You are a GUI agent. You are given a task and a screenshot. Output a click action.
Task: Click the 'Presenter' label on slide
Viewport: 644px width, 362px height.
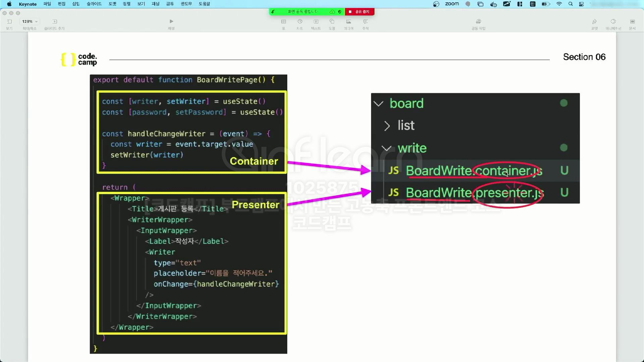click(x=256, y=205)
